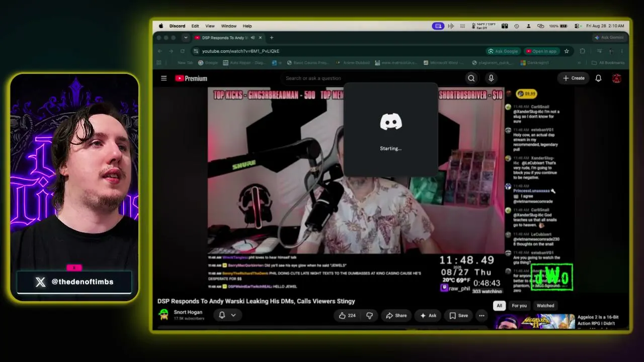Click the battery status in the menu bar
Viewport: 644px width, 362px height.
[x=559, y=26]
